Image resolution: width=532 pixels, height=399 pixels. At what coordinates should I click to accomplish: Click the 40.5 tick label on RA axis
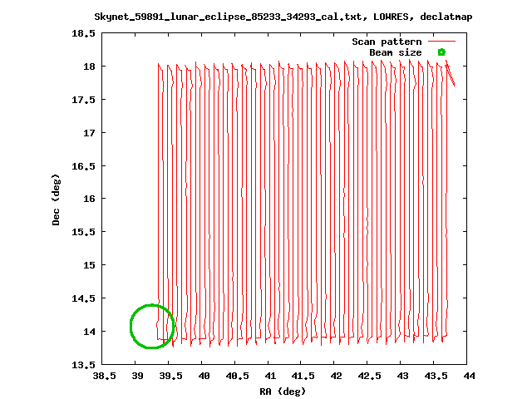[237, 376]
